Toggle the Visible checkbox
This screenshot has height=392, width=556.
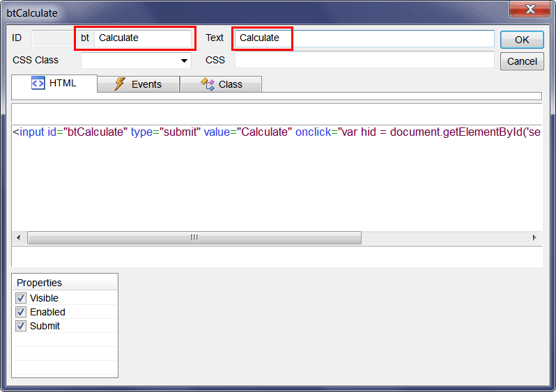[21, 298]
